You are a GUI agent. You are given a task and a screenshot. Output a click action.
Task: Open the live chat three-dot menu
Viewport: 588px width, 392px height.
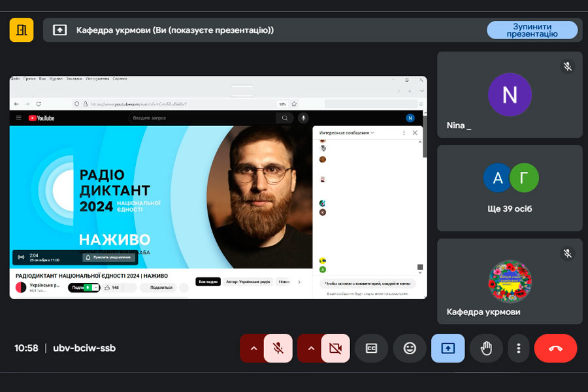[404, 133]
